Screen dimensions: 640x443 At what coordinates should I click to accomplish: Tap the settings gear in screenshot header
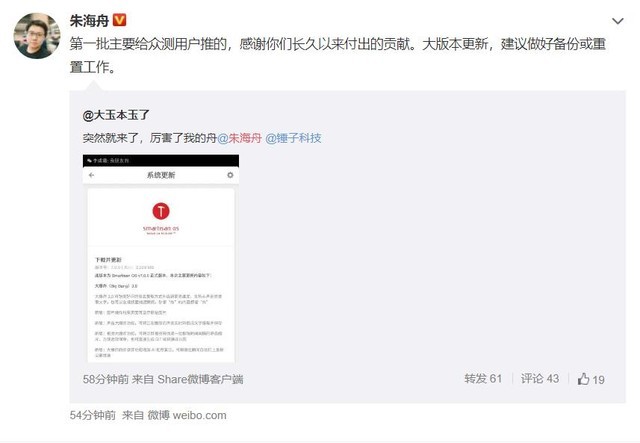tap(230, 175)
